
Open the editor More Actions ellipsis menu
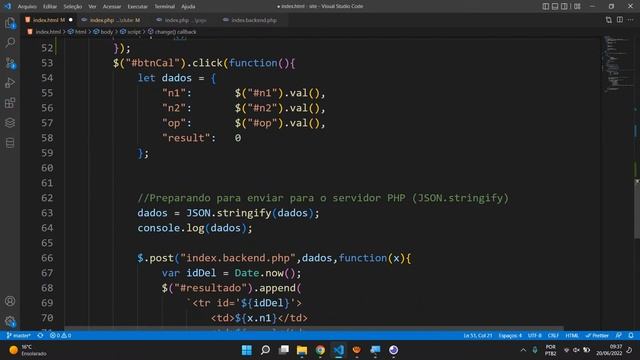pyautogui.click(x=631, y=20)
